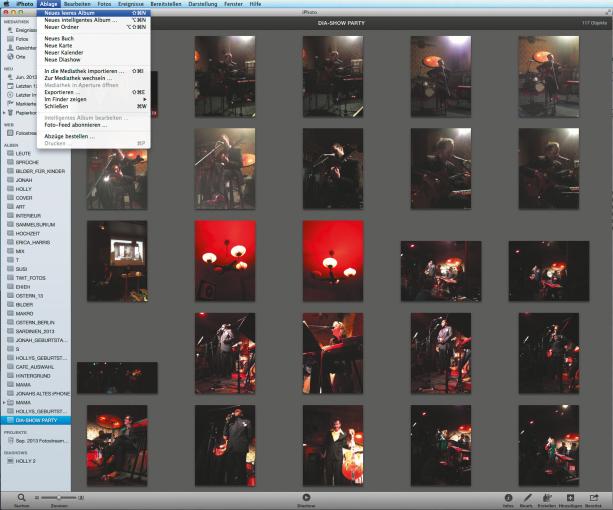Image resolution: width=613 pixels, height=510 pixels.
Task: Open the Fenster menu
Action: (x=233, y=4)
